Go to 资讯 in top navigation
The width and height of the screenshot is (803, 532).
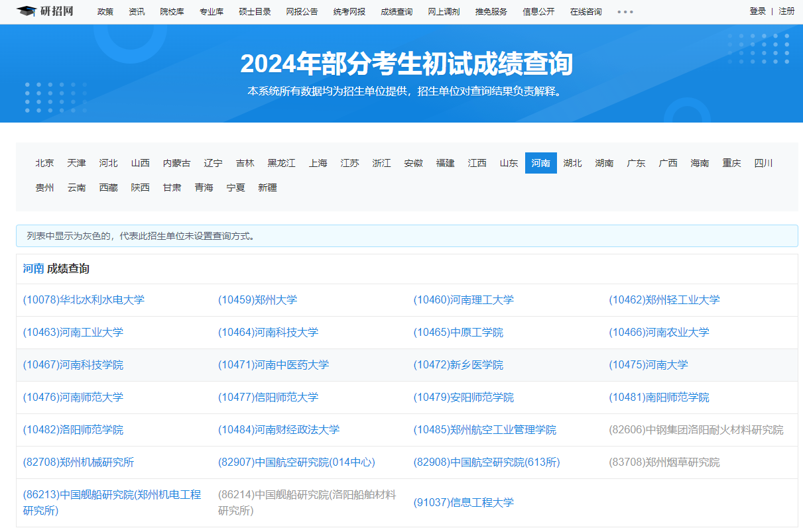point(137,12)
